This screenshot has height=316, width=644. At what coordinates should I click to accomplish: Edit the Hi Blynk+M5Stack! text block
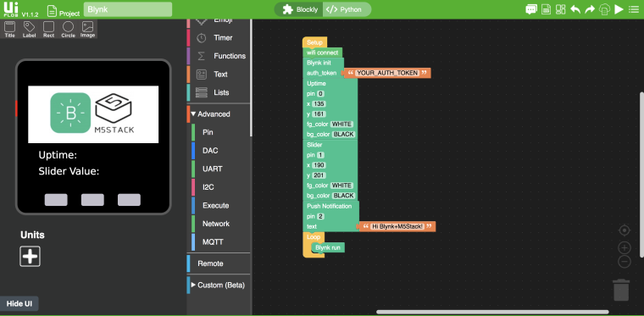pyautogui.click(x=397, y=226)
